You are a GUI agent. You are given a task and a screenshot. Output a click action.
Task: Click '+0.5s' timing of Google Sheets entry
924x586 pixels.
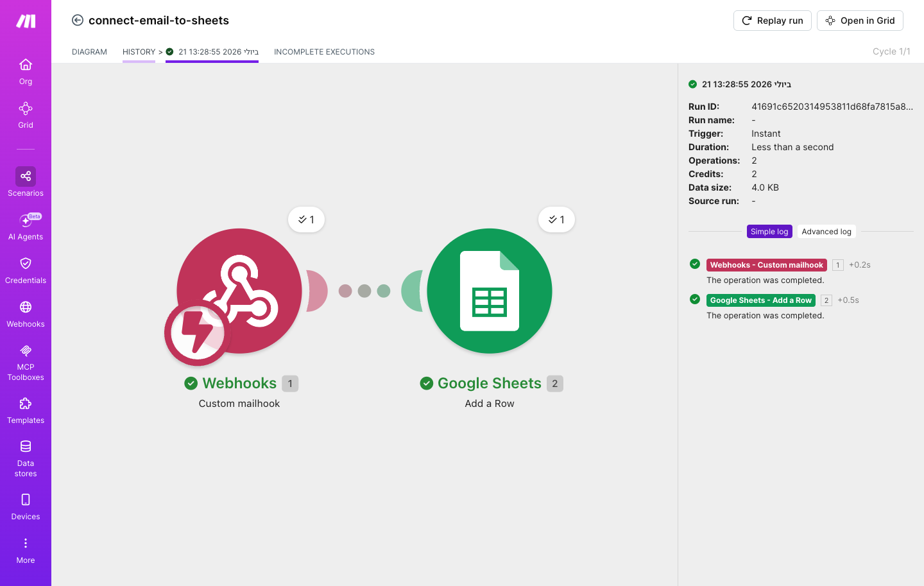(848, 300)
